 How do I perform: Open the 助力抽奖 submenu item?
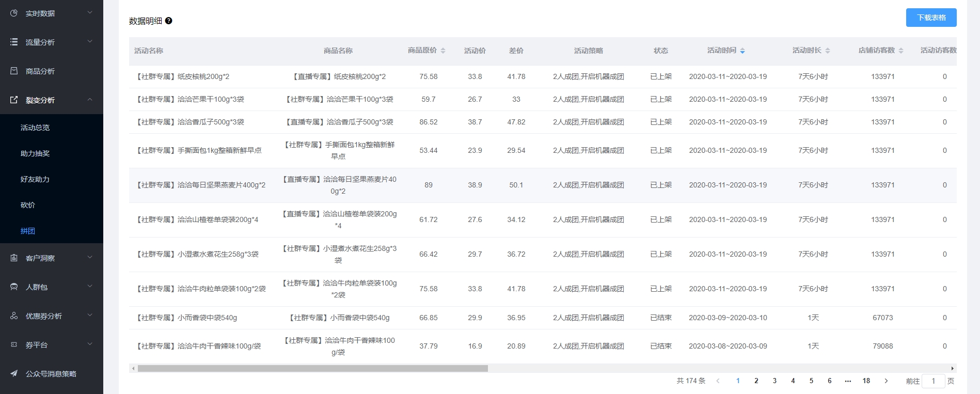pos(35,153)
